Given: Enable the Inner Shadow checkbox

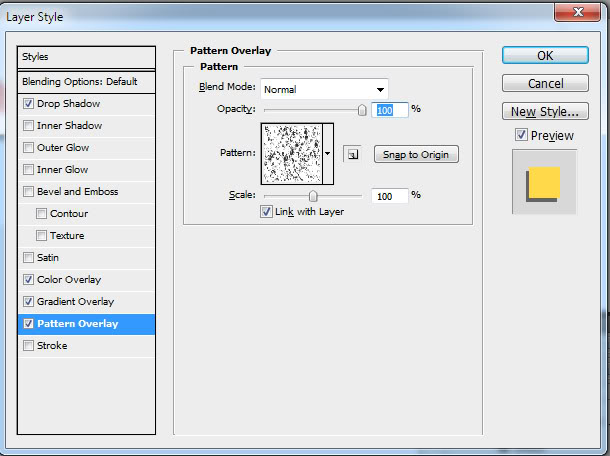Looking at the screenshot, I should coord(28,126).
